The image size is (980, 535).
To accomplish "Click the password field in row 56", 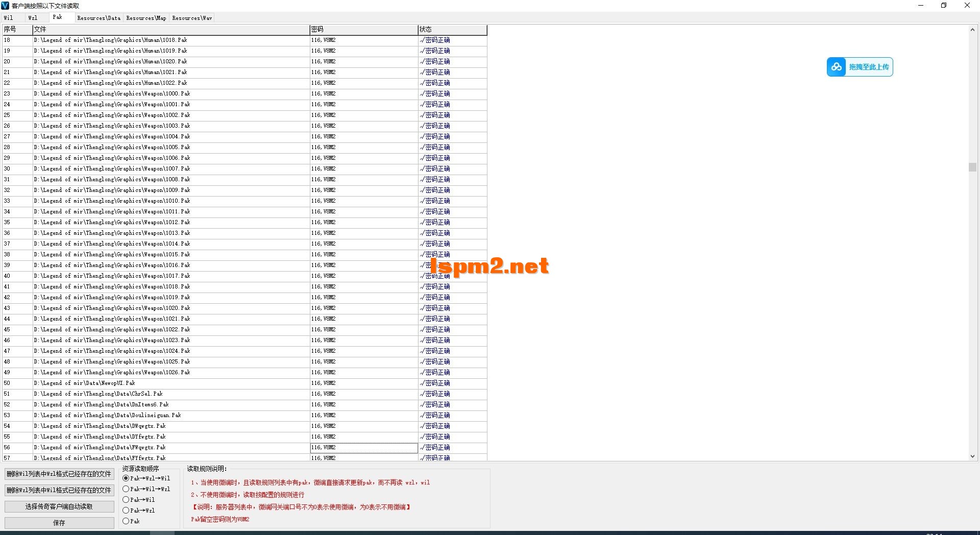I will tap(364, 448).
